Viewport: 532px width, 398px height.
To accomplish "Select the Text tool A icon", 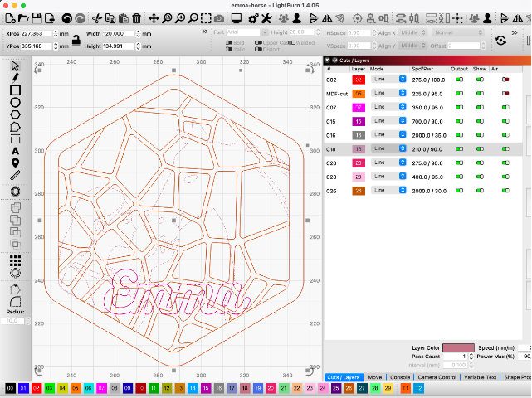I will click(x=15, y=151).
